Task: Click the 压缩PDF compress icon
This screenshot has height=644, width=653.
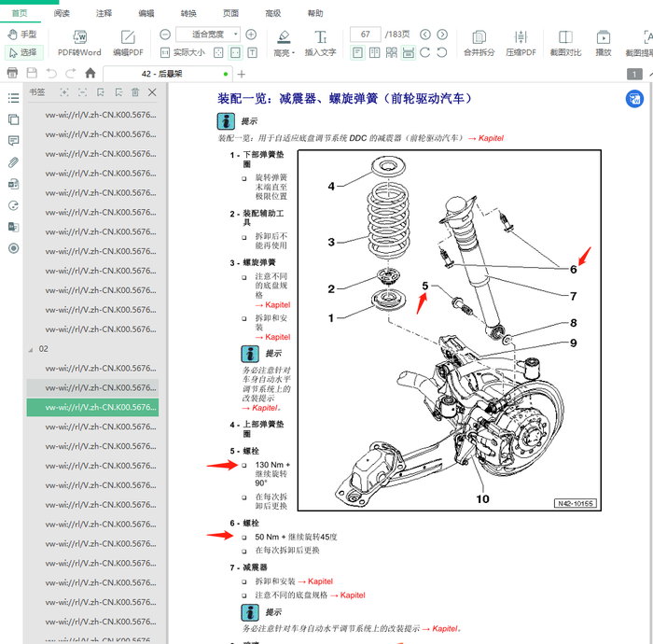Action: point(521,37)
